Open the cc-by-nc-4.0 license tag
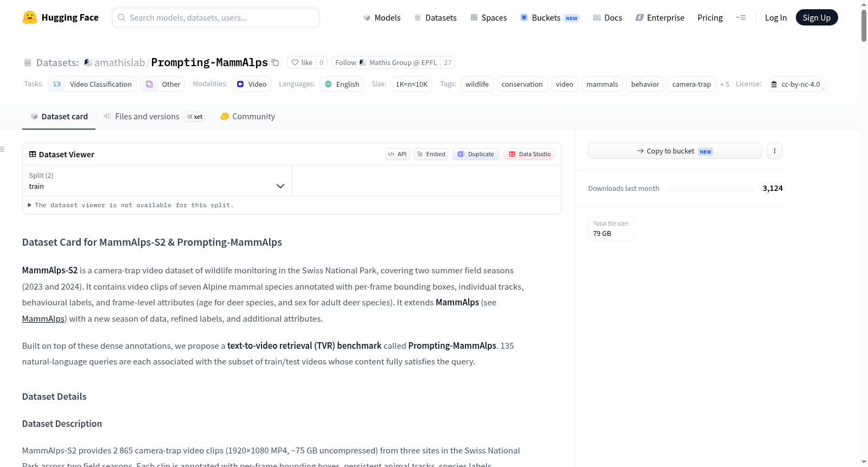The image size is (868, 467). click(796, 84)
